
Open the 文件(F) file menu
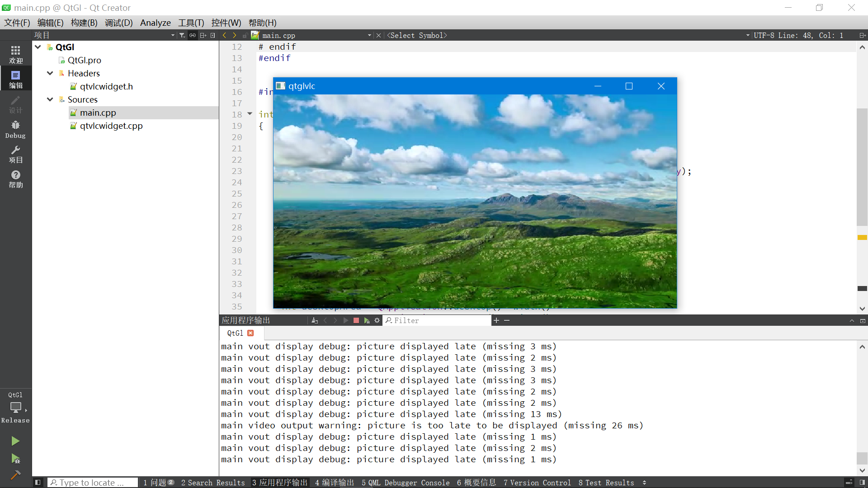tap(17, 23)
